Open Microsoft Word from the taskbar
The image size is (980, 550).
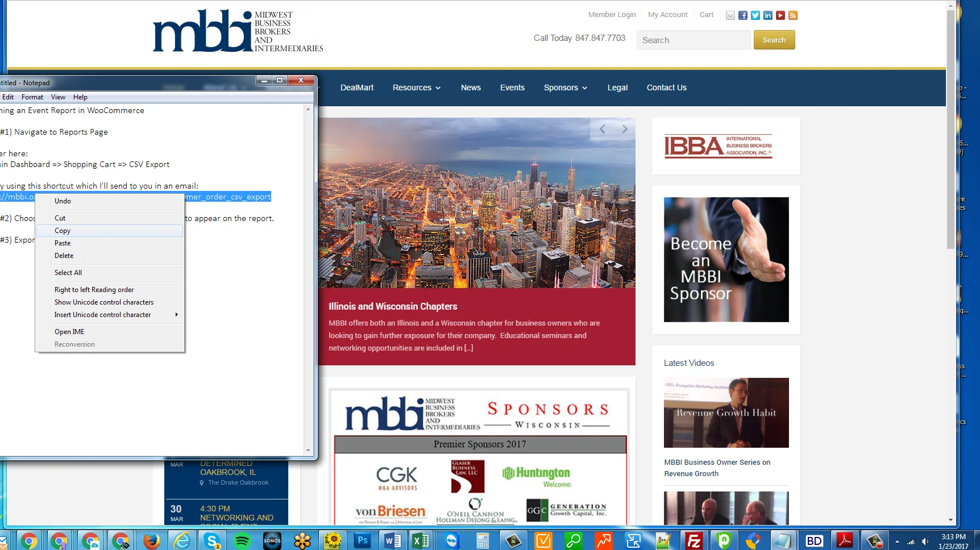click(x=392, y=540)
